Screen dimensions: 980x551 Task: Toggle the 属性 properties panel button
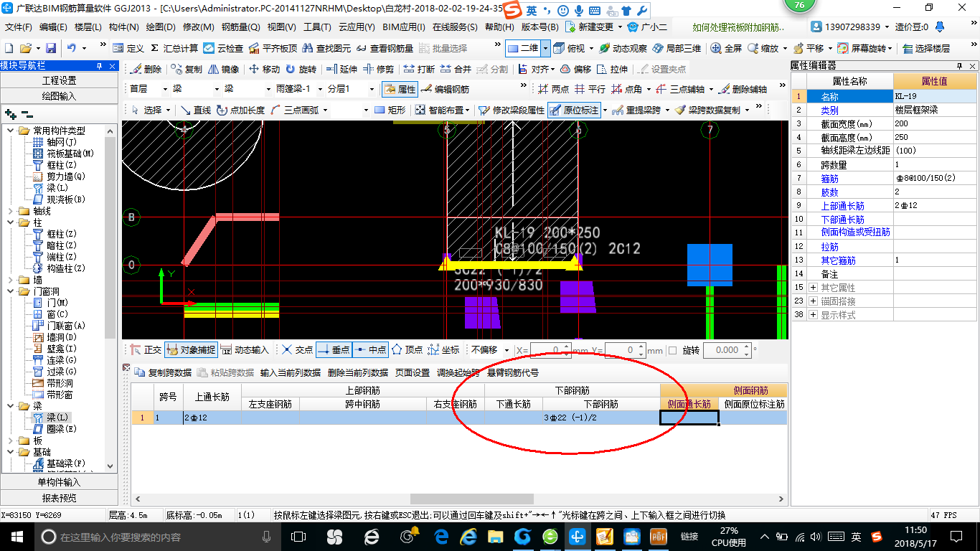pos(400,89)
